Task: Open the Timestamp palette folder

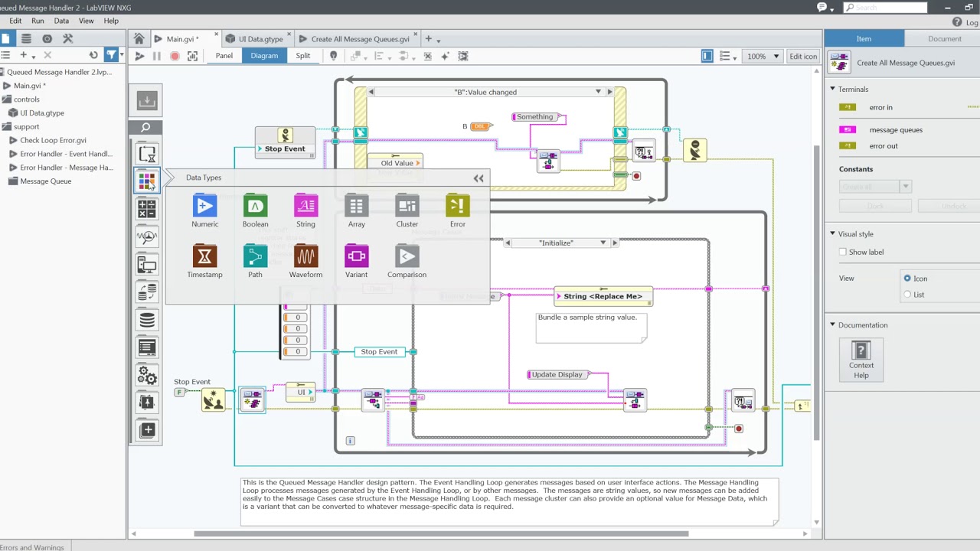Action: tap(204, 262)
